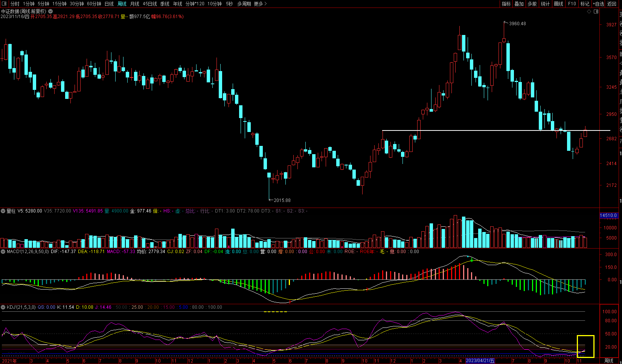The width and height of the screenshot is (622, 364).
Task: Click the 14510.0 volume axis value box
Action: pyautogui.click(x=608, y=216)
